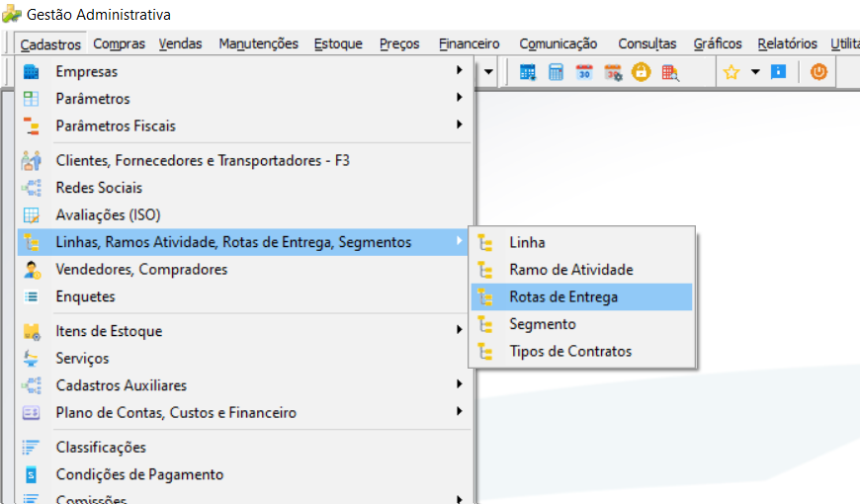The height and width of the screenshot is (504, 860).
Task: Click the calendar with gear toolbar icon
Action: [x=613, y=72]
